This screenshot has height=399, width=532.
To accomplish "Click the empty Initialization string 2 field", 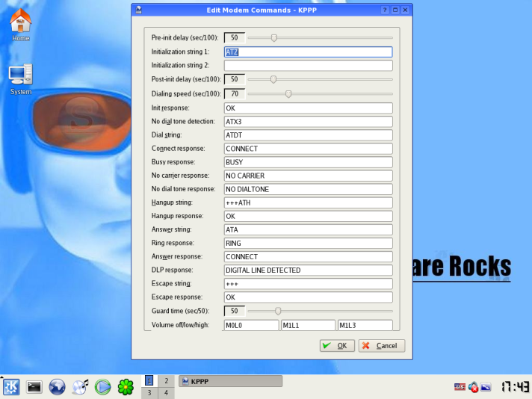I will [308, 66].
